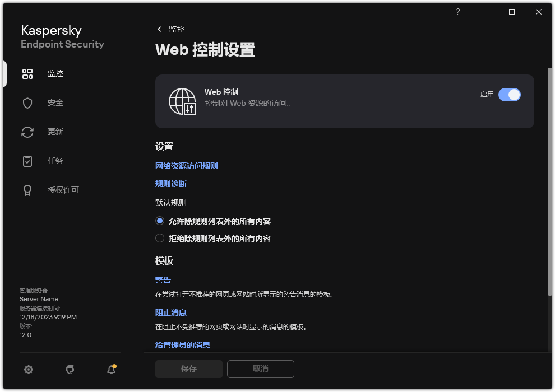Toggle the Web 控制 启用 switch
This screenshot has height=392, width=555.
point(510,95)
